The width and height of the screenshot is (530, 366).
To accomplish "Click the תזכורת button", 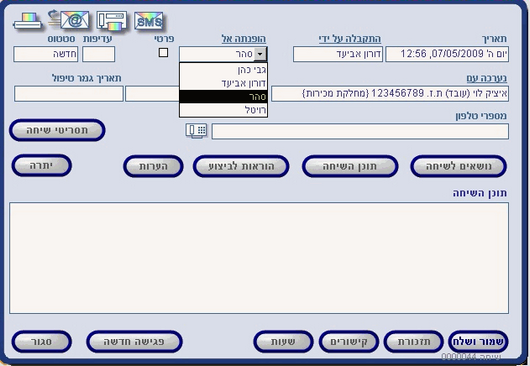I will pos(414,341).
